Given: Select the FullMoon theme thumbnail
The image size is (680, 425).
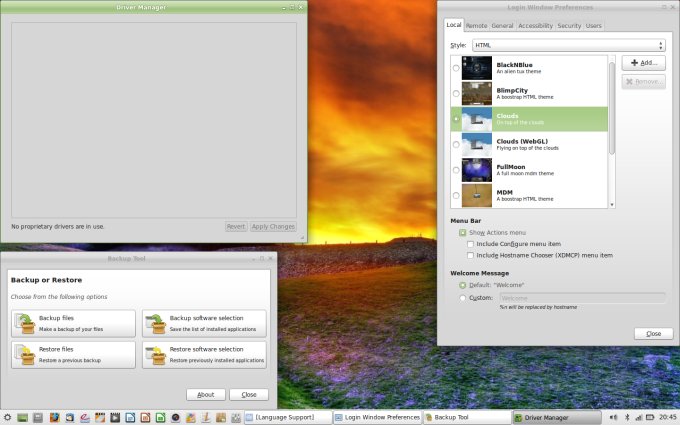Looking at the screenshot, I should tap(476, 170).
